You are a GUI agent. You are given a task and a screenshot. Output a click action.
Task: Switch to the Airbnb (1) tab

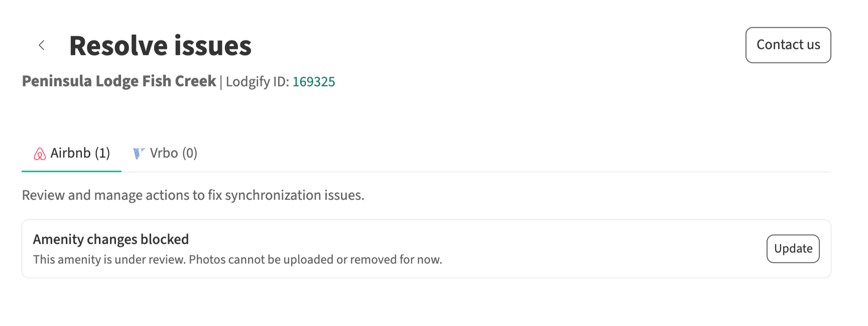point(71,154)
